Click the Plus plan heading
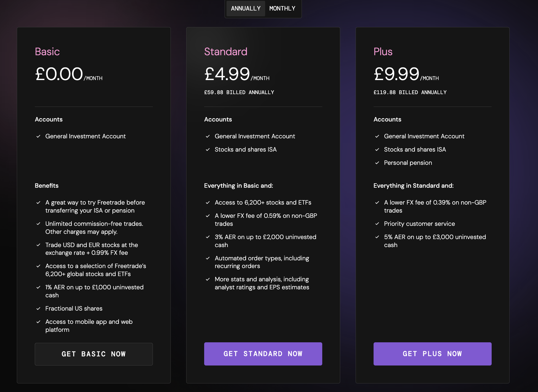The height and width of the screenshot is (392, 538). (383, 52)
